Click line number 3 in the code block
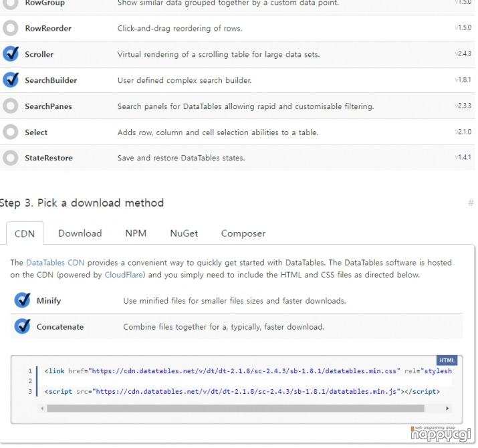Viewport: 478px width, 448px height. (x=30, y=392)
